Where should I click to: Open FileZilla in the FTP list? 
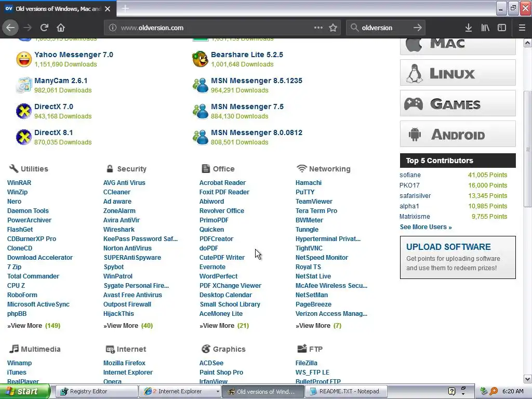[307, 363]
